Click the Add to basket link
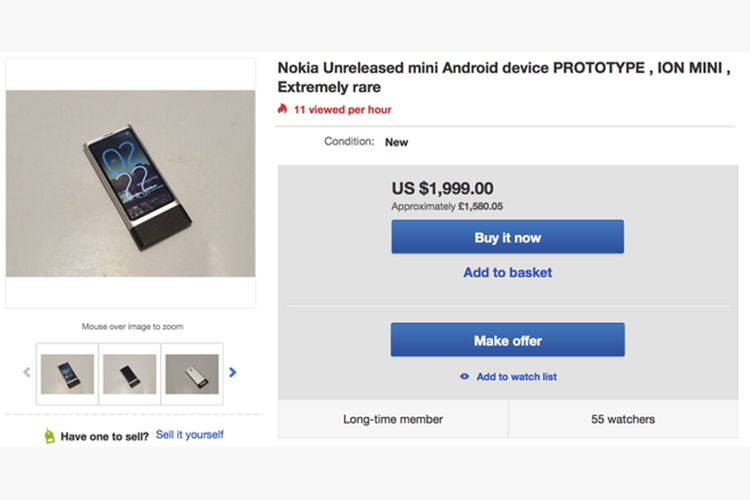This screenshot has height=500, width=750. point(507,272)
